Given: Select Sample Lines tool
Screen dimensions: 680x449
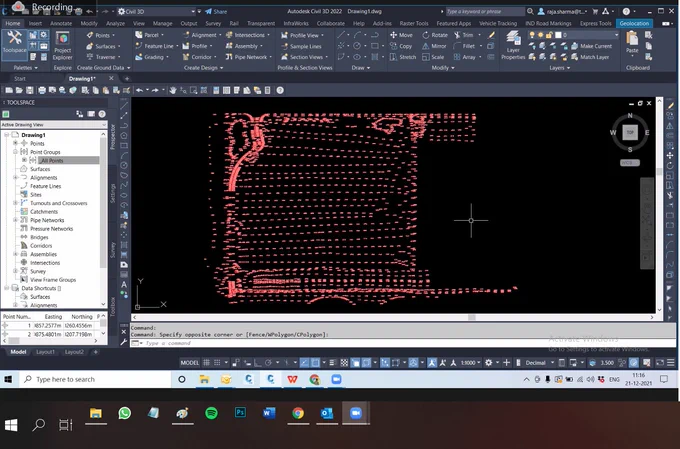Looking at the screenshot, I should pos(301,46).
